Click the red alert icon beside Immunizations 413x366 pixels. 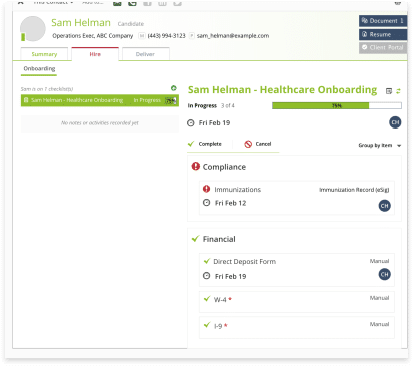[207, 189]
